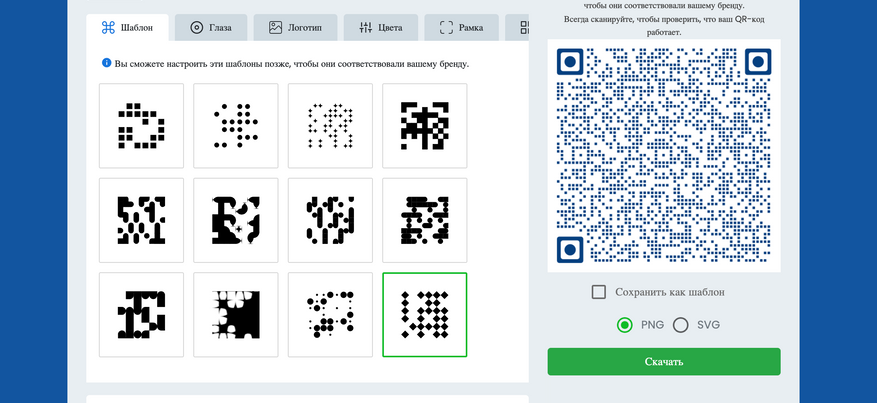Choose the rounded blob template with small star
The image size is (877, 403).
236,220
